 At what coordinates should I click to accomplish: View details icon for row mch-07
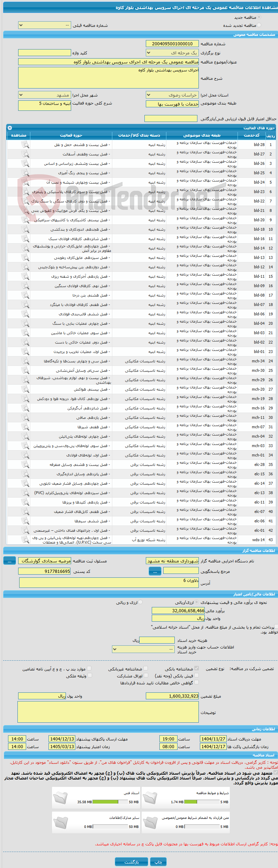point(25,427)
